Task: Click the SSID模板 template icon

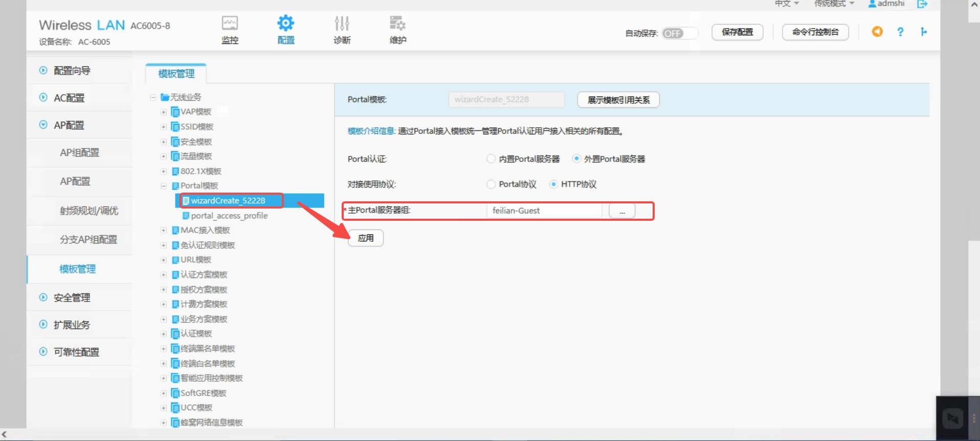Action: tap(175, 127)
